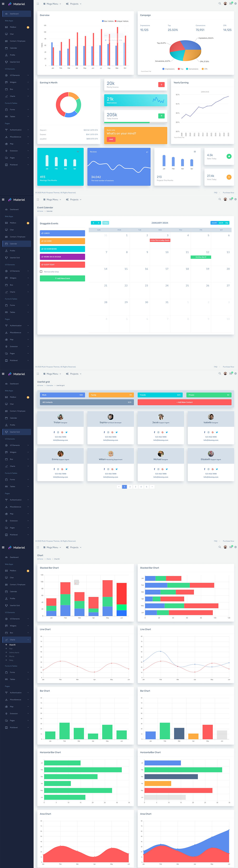
Task: Open search from the Userlist grid page header
Action: click(220, 373)
